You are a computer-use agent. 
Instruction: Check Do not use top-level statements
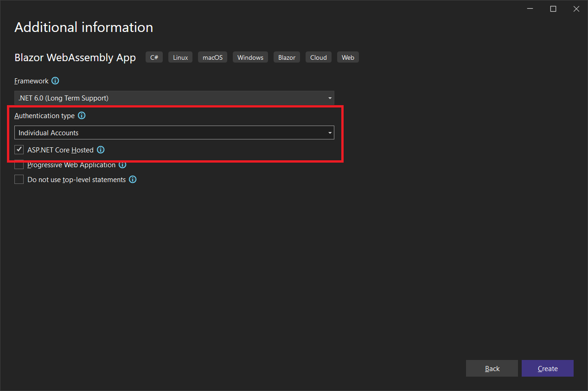click(x=19, y=179)
